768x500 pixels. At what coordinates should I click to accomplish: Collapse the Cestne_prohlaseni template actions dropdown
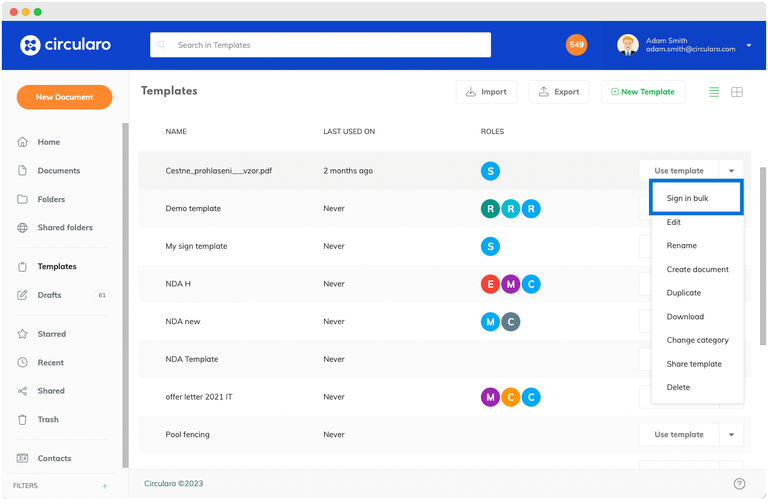tap(731, 171)
